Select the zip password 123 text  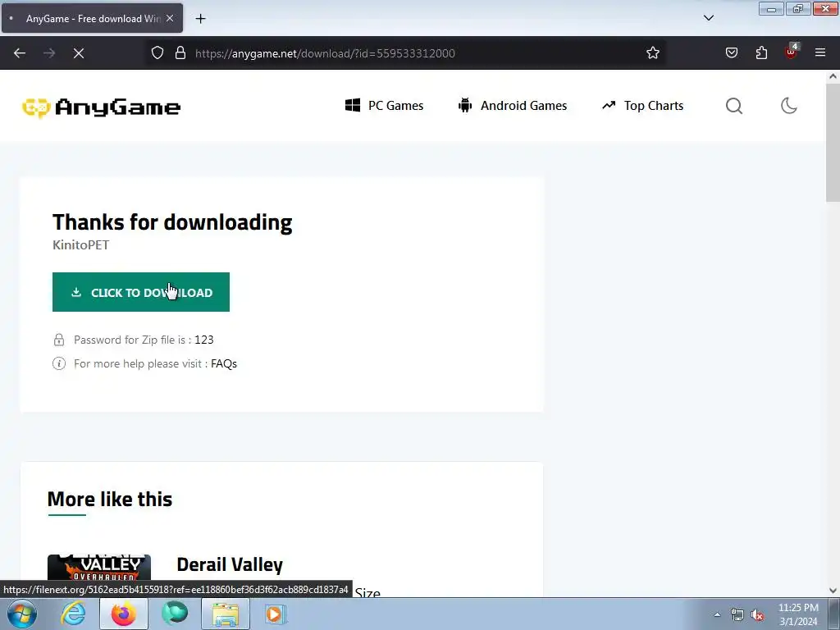pyautogui.click(x=204, y=340)
